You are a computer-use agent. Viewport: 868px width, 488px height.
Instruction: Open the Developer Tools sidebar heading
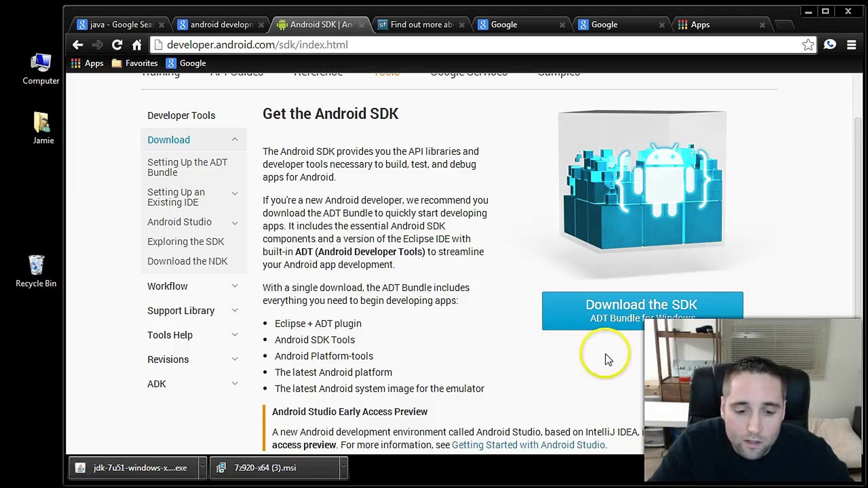[x=181, y=115]
